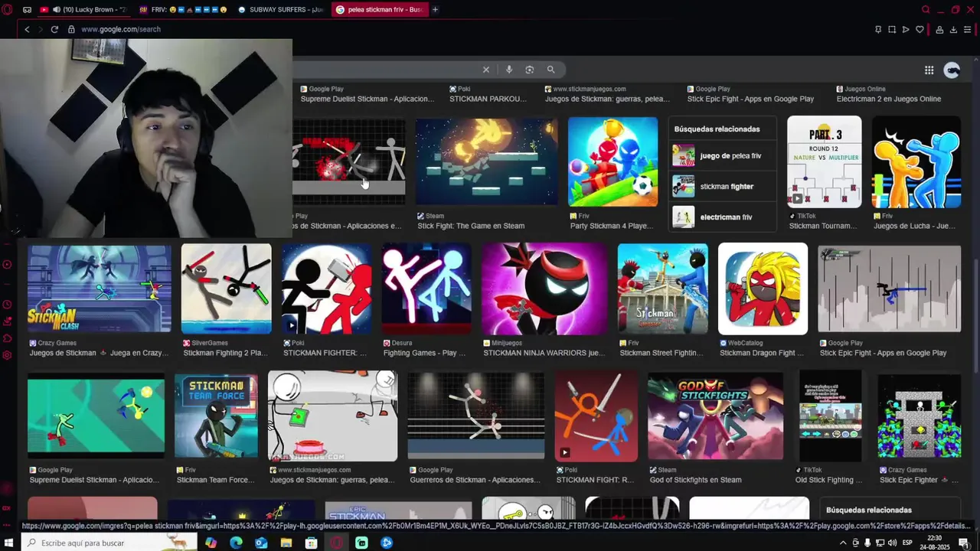980x551 pixels.
Task: Show hidden system tray icons chevron
Action: (x=843, y=543)
